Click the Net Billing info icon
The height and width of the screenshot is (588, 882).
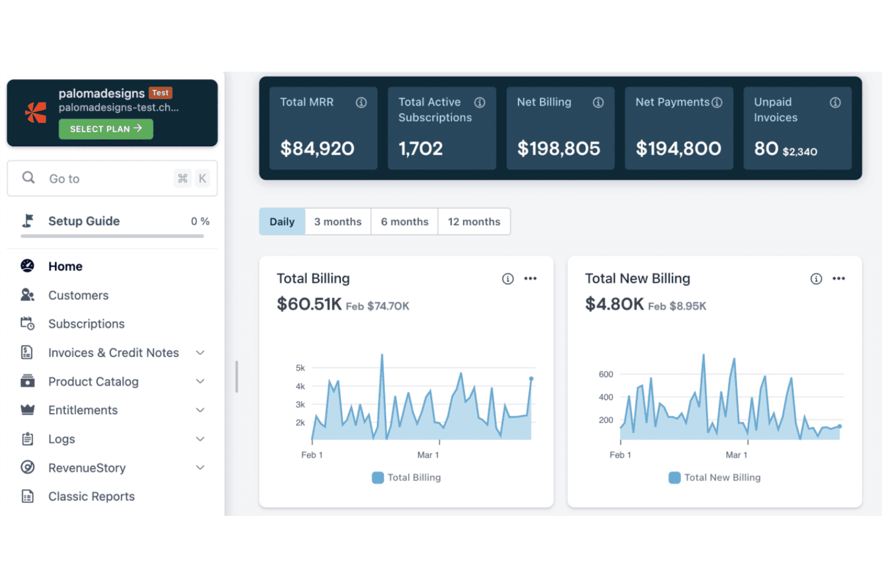(x=598, y=102)
